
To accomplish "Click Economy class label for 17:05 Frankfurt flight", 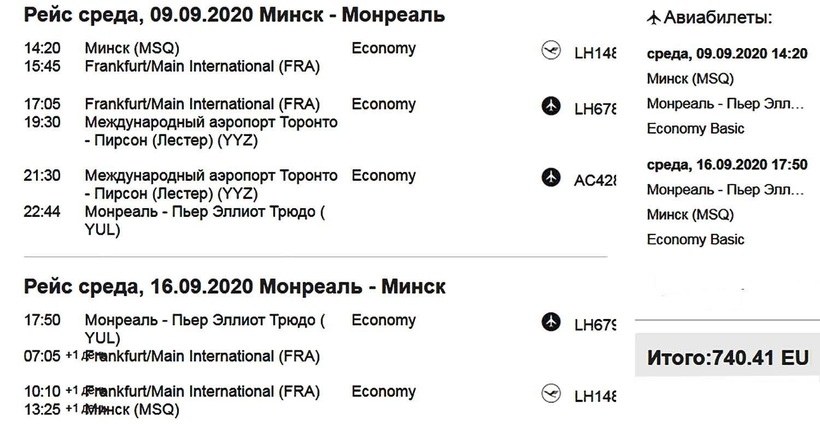I will 383,104.
